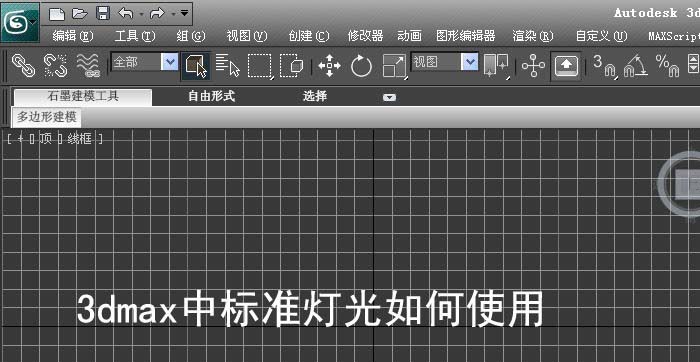Toggle Keyboard Shortcut Override
The image size is (700, 362).
click(566, 66)
